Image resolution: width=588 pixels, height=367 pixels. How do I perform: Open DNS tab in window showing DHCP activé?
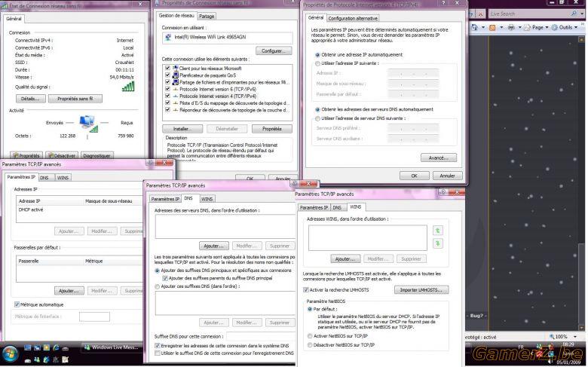pos(44,177)
